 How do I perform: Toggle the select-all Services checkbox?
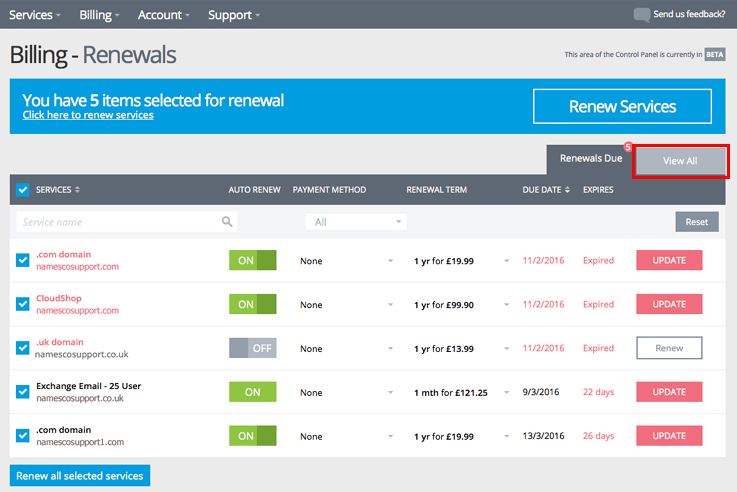tap(23, 189)
